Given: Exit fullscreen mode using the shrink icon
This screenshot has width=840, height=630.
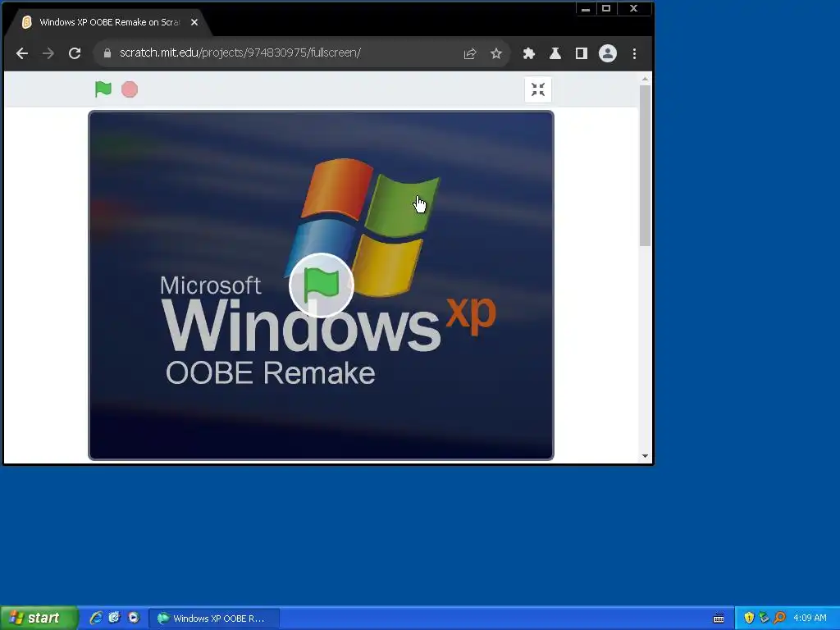Looking at the screenshot, I should pos(538,89).
